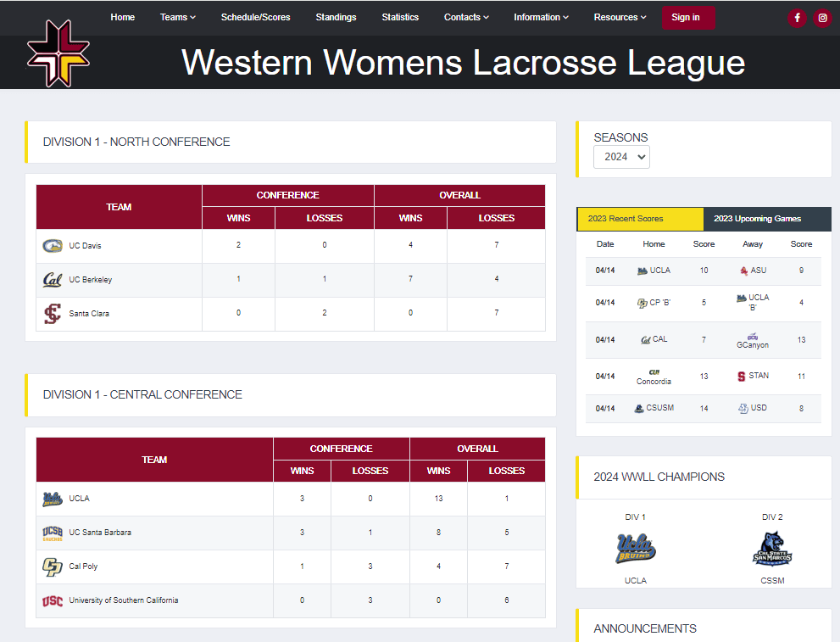The image size is (840, 642).
Task: Click the WWLL league logo
Action: pyautogui.click(x=58, y=53)
